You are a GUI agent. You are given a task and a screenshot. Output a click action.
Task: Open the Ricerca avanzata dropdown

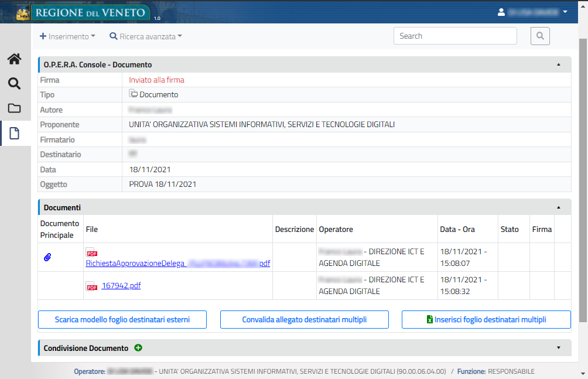point(146,36)
